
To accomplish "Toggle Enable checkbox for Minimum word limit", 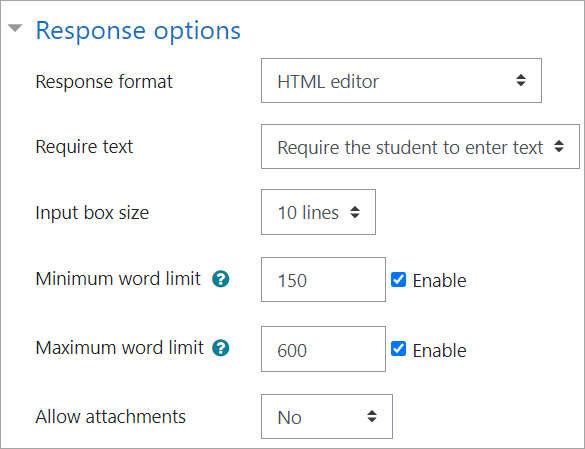I will pos(398,280).
